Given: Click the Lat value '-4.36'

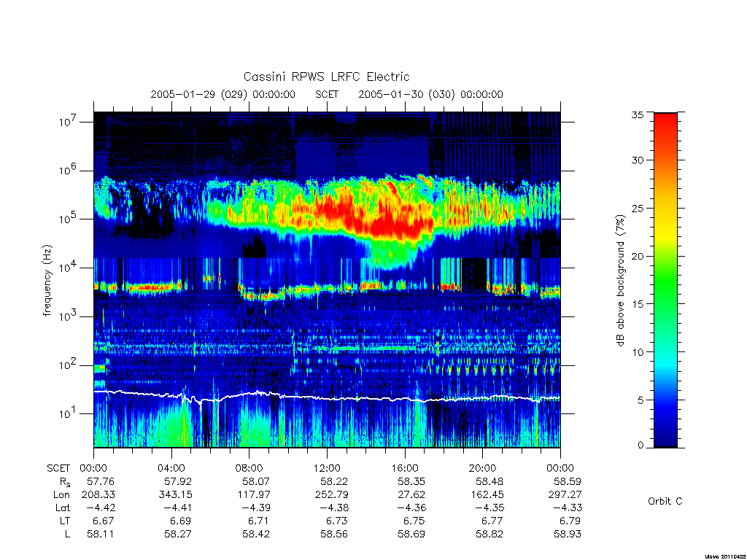Looking at the screenshot, I should pos(411,507).
